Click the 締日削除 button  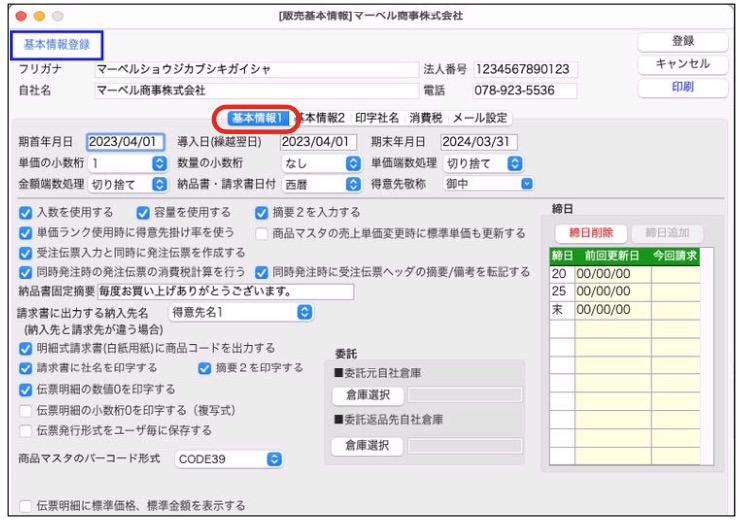coord(589,233)
